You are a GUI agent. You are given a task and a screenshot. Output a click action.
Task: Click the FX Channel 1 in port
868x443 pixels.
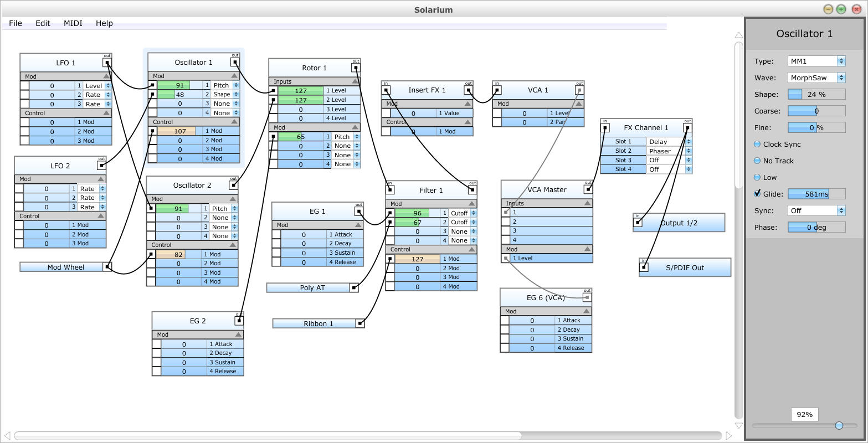click(x=605, y=128)
